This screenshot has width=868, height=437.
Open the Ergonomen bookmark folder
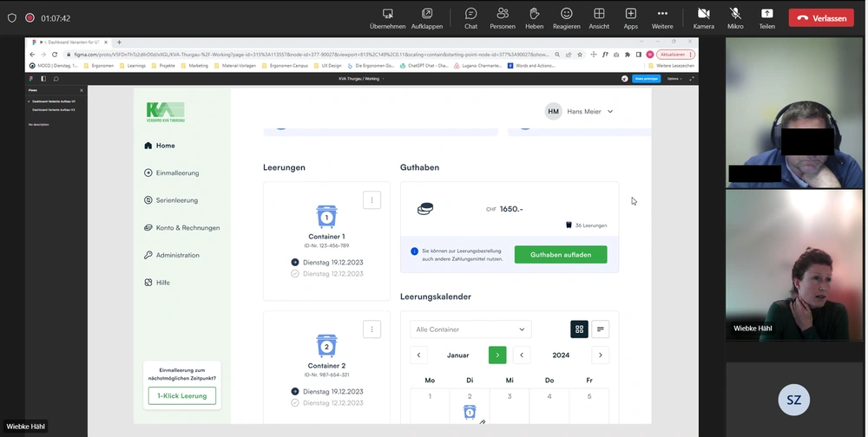pos(99,65)
